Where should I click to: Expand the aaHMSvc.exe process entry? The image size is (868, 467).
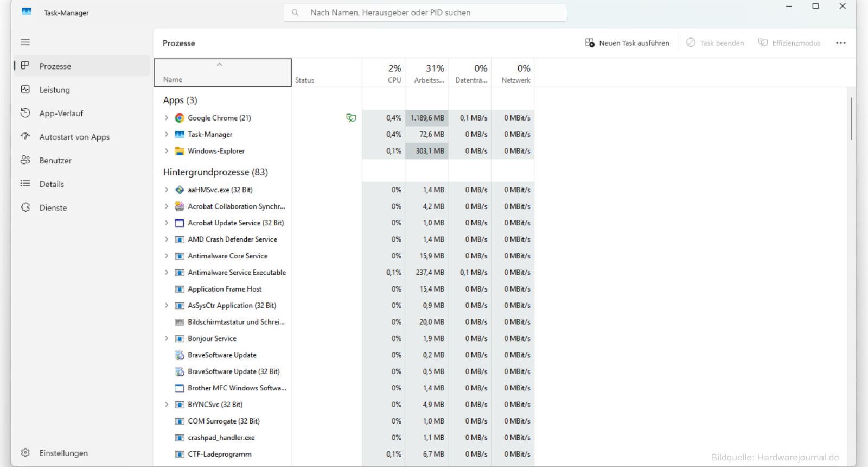tap(167, 190)
